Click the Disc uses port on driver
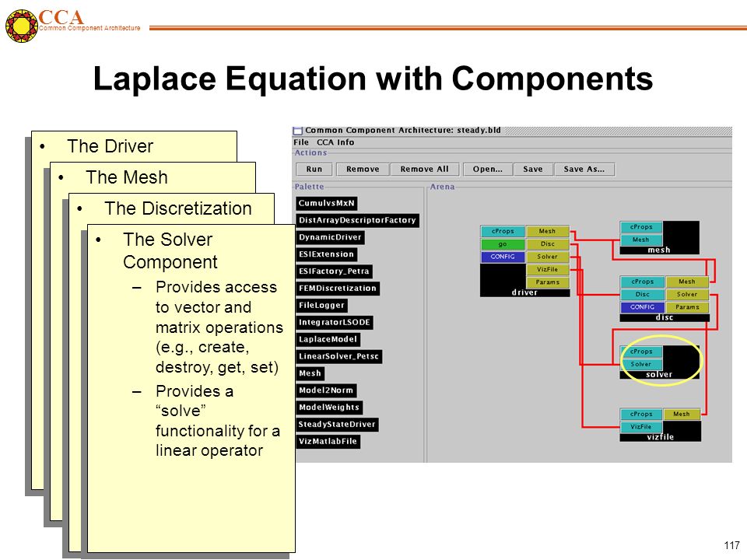747x560 pixels. click(547, 243)
